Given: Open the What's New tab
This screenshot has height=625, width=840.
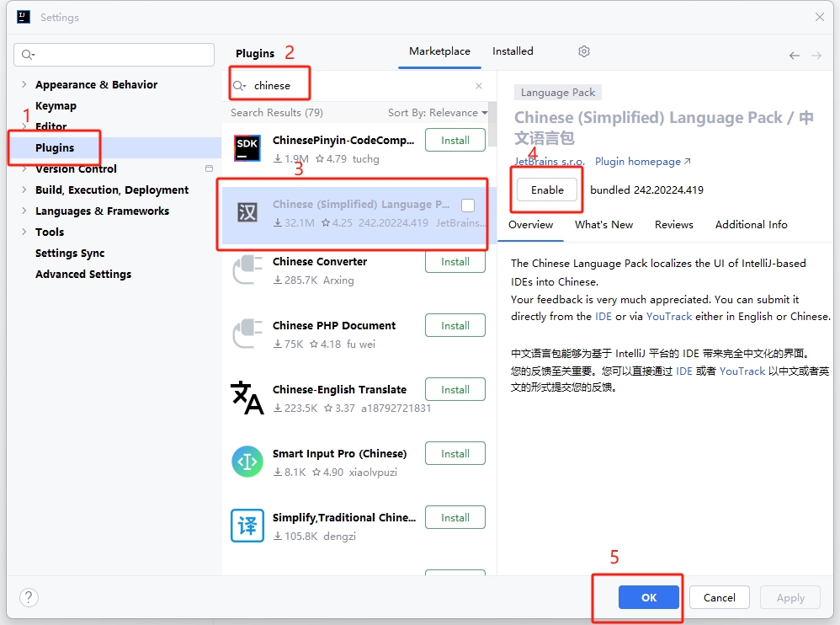Looking at the screenshot, I should [603, 225].
